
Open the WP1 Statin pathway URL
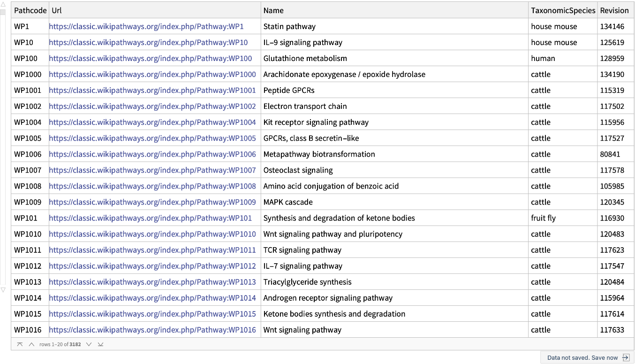(146, 27)
